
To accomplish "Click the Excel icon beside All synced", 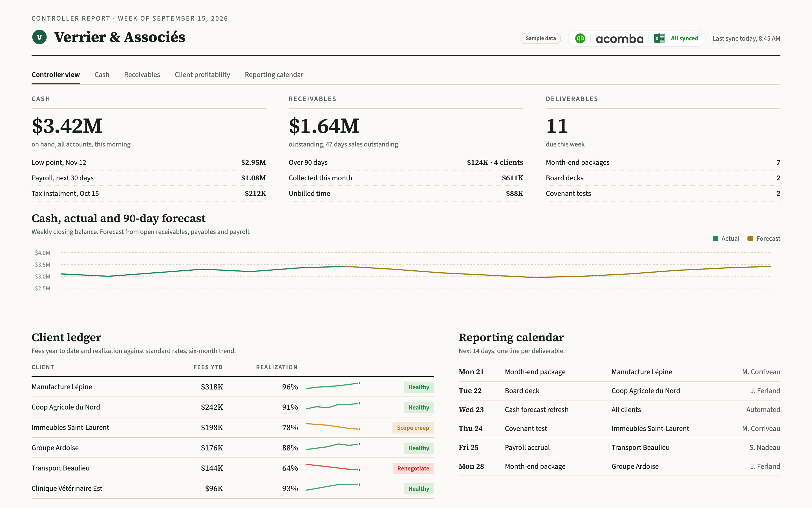I will [x=659, y=38].
